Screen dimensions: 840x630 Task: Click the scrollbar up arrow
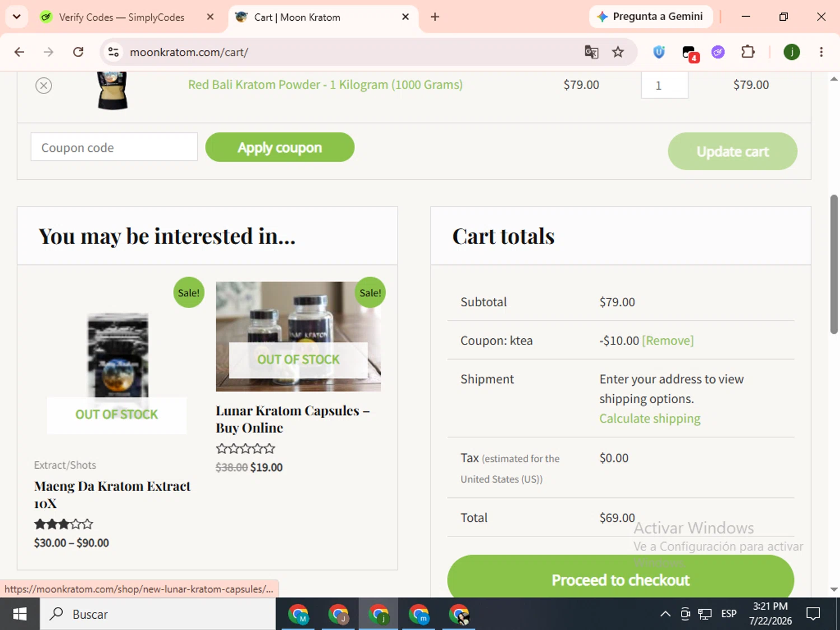click(x=834, y=79)
